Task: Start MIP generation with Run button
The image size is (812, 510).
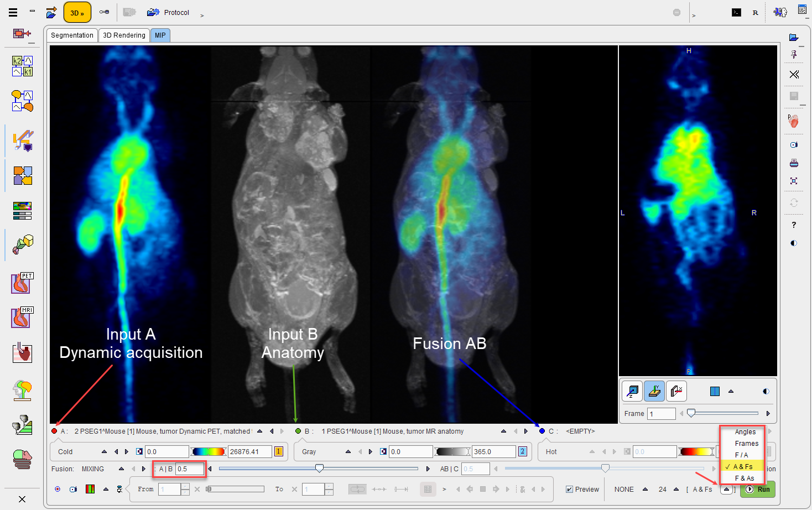Action: 758,490
